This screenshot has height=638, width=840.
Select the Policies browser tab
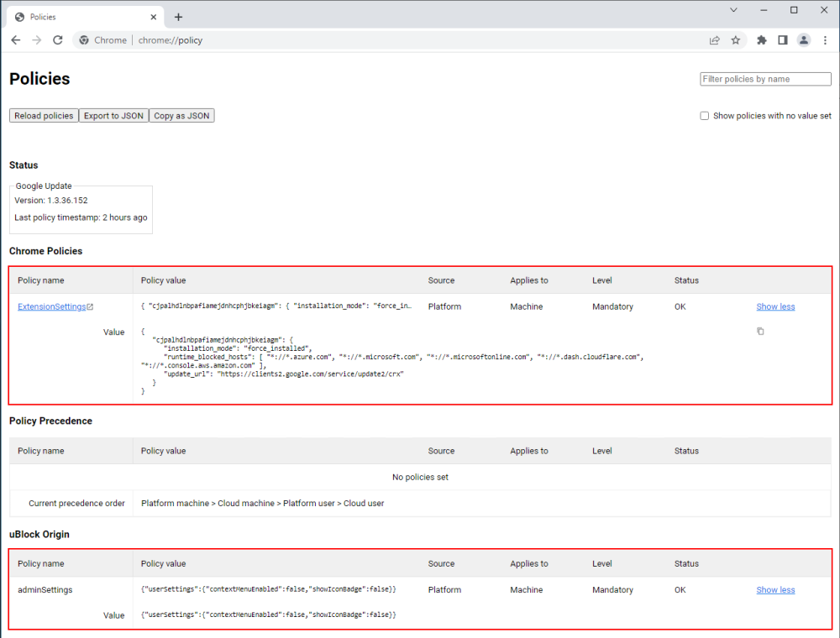[86, 17]
